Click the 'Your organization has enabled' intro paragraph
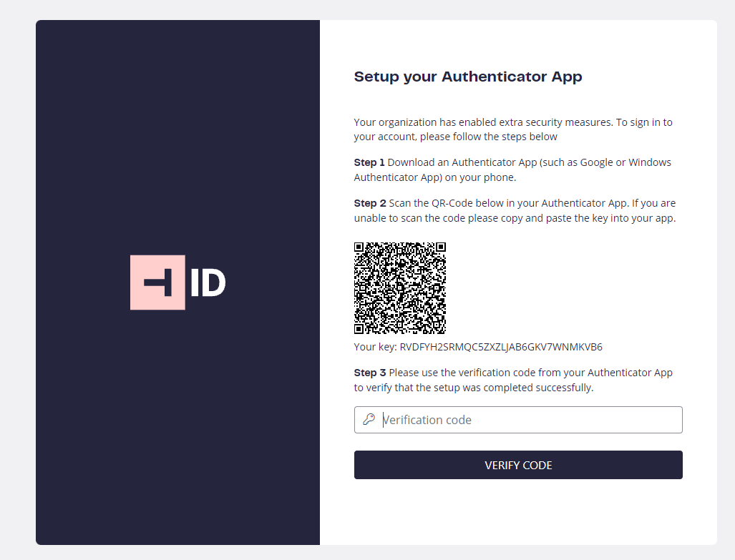 point(513,129)
